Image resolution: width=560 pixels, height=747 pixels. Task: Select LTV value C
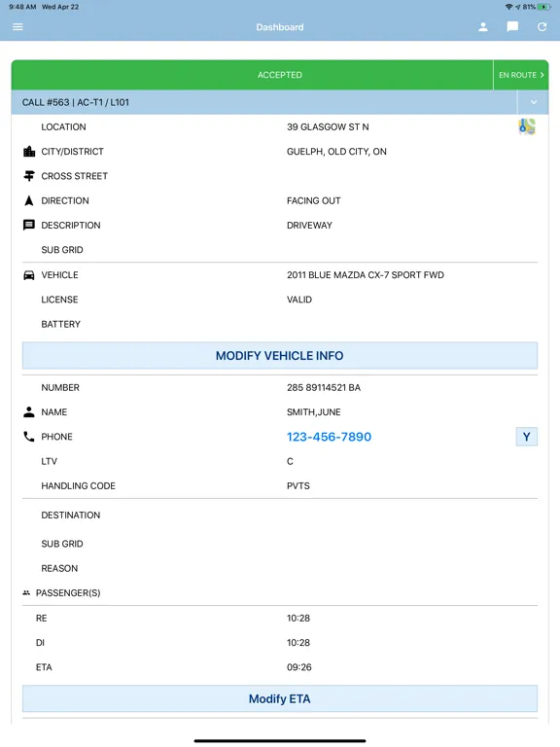pos(290,461)
